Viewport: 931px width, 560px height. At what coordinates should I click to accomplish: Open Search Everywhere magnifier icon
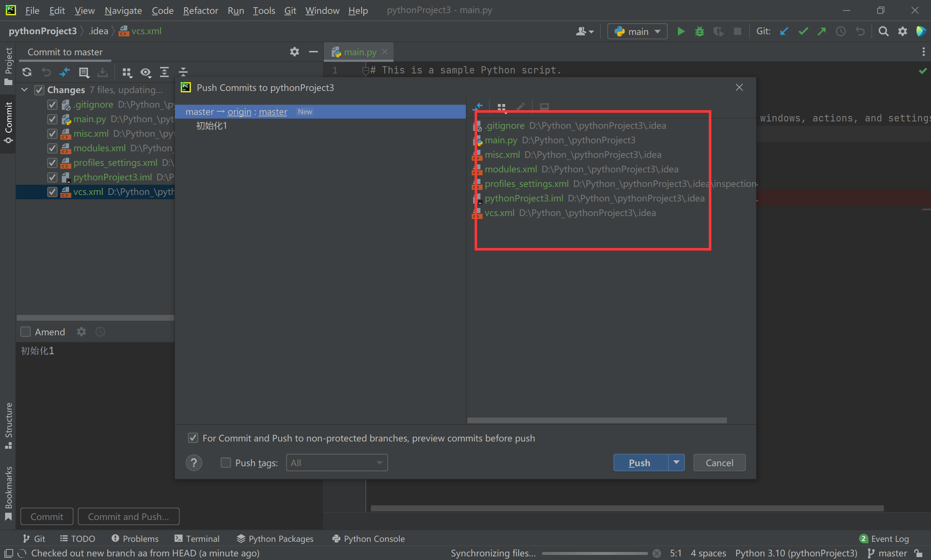pyautogui.click(x=883, y=31)
